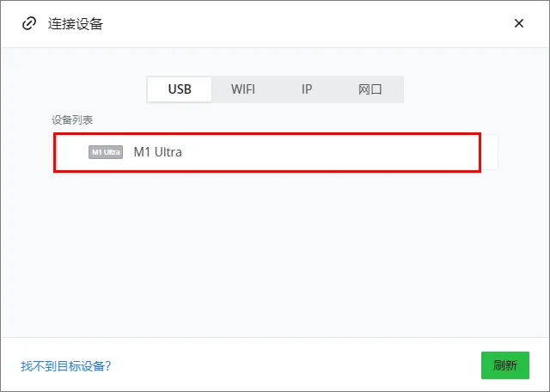Select the 网口 tab
Screen dimensions: 550x392
click(x=370, y=89)
